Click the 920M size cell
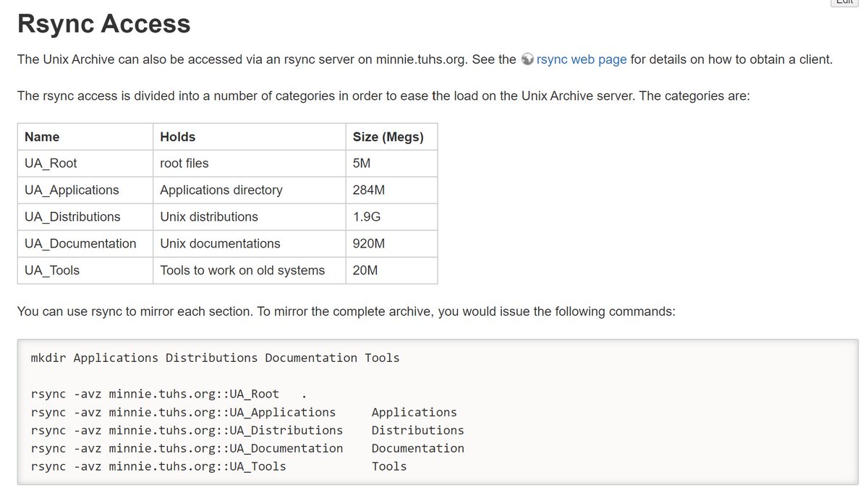The width and height of the screenshot is (868, 493). coord(369,244)
